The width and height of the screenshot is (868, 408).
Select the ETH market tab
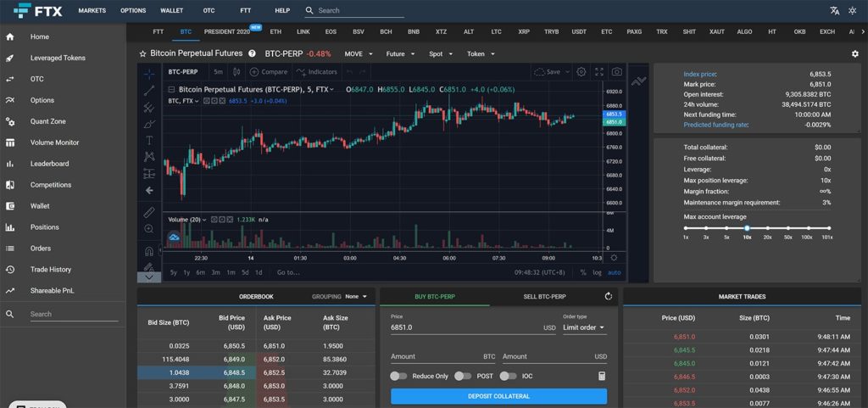click(275, 32)
